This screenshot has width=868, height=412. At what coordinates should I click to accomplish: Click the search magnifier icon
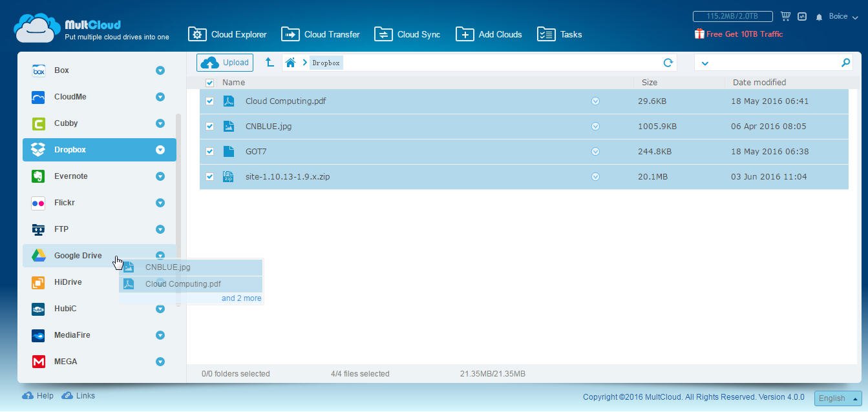[845, 63]
